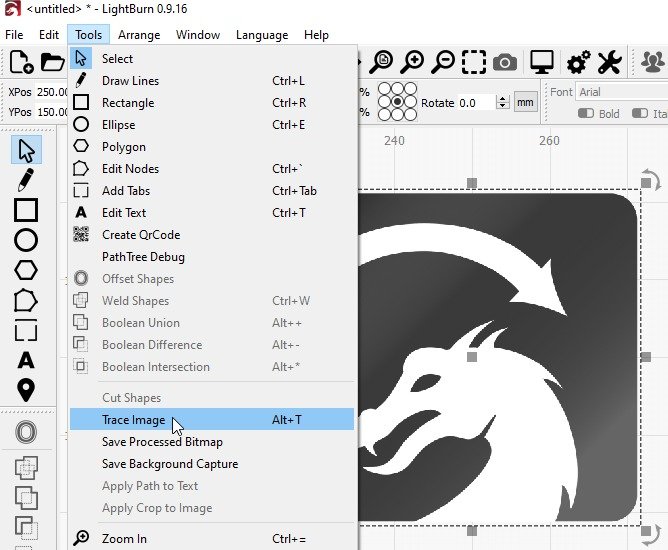Click the mm units button
The image size is (668, 550).
(x=525, y=102)
